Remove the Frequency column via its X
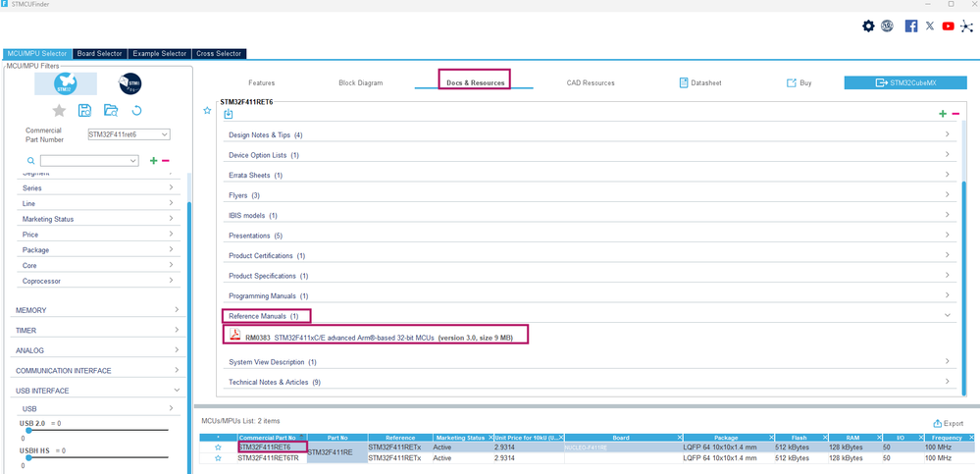The height and width of the screenshot is (474, 980). pyautogui.click(x=970, y=438)
